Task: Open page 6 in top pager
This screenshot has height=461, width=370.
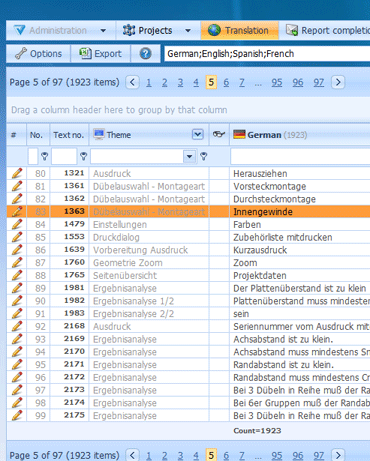Action: coord(226,82)
